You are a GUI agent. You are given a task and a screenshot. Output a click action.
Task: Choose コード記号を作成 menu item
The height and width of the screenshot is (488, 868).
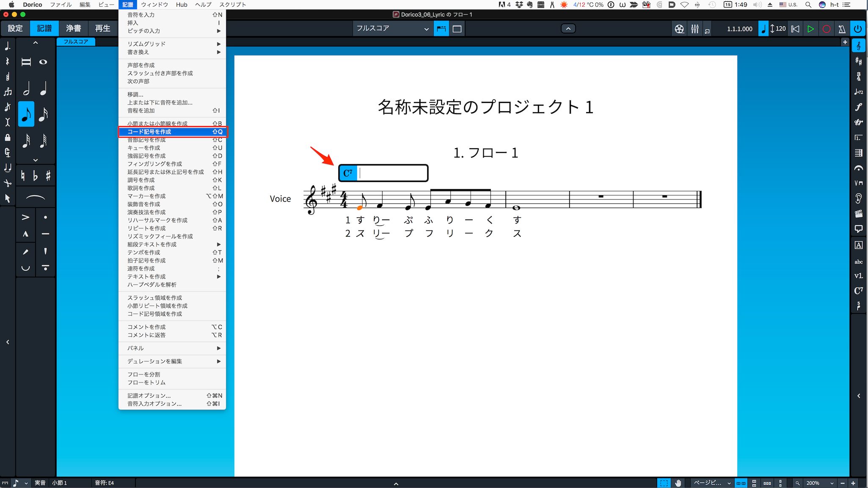click(172, 132)
